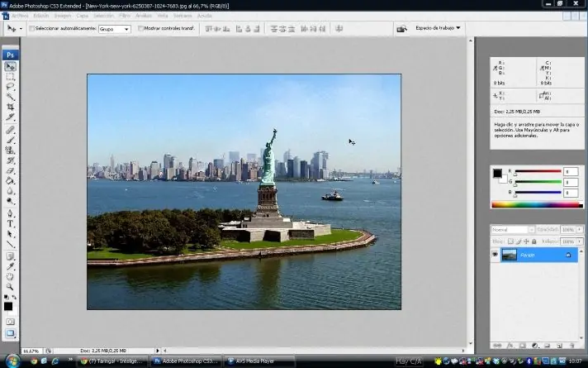
Task: Click the zoom percentage field 66,67%
Action: [31, 351]
